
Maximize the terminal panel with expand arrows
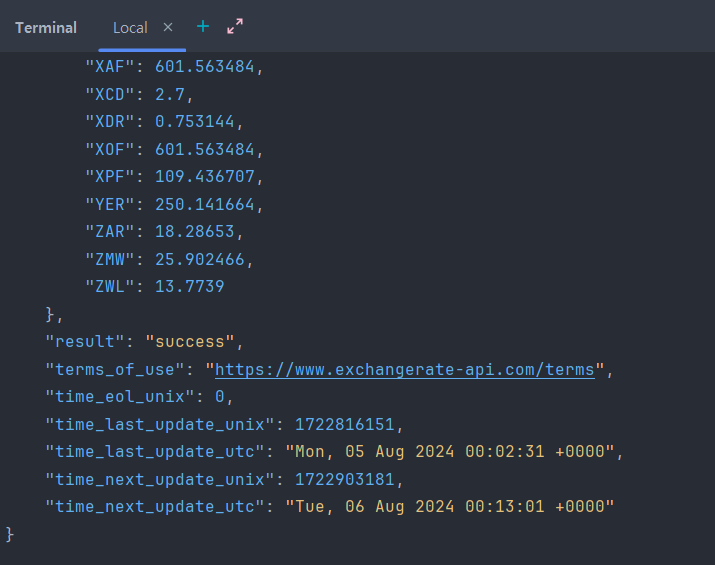(x=235, y=26)
